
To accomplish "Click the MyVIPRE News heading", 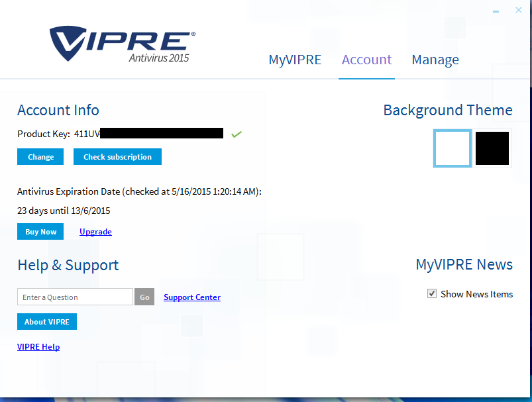I will pyautogui.click(x=464, y=265).
